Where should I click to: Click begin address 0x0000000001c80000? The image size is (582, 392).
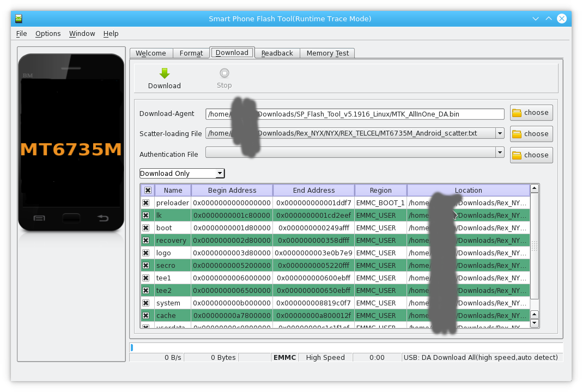tap(232, 216)
